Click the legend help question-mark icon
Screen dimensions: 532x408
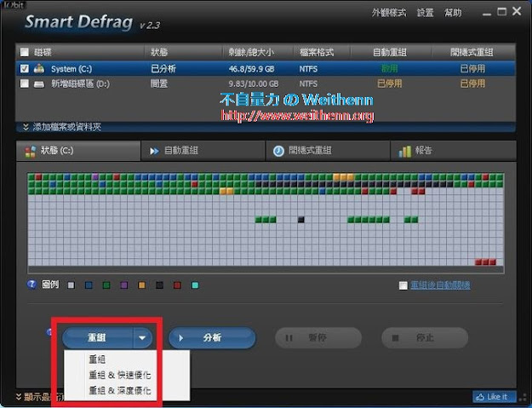31,284
